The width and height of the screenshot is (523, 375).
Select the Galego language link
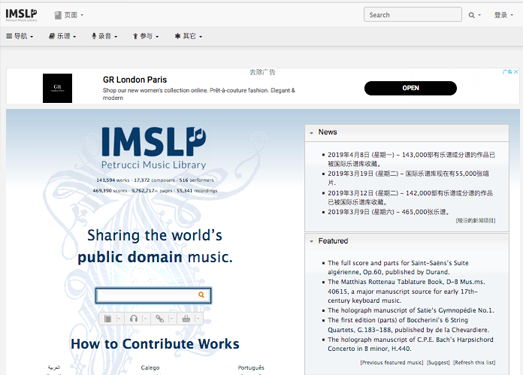(x=150, y=368)
